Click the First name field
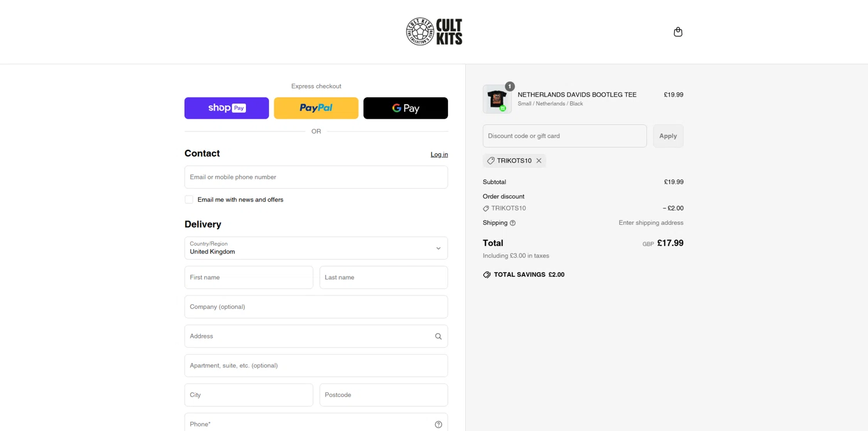 pos(249,277)
